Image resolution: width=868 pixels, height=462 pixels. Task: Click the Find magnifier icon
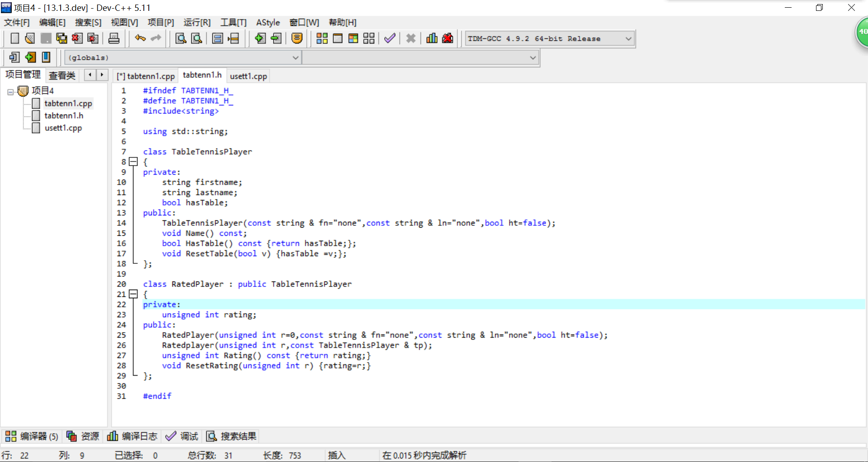(181, 38)
